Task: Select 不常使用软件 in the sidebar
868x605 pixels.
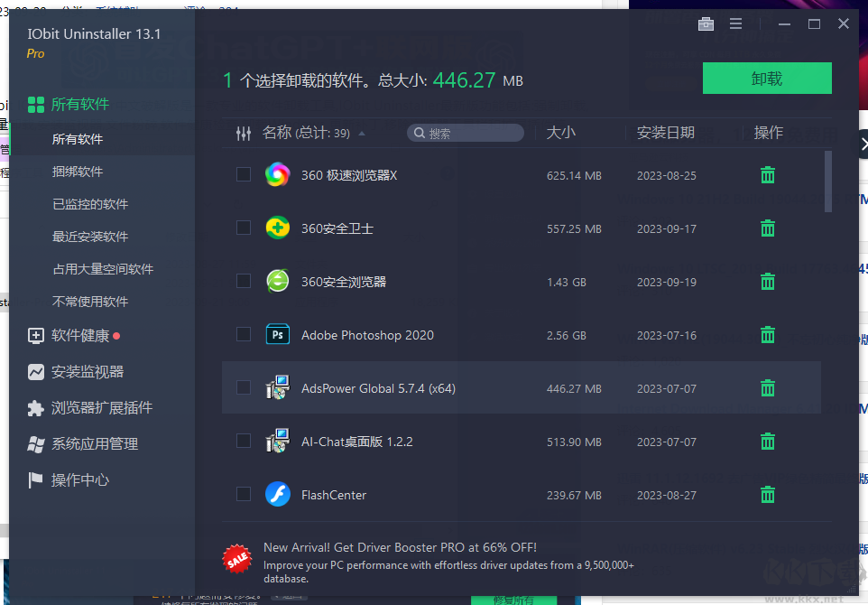Action: [x=90, y=302]
